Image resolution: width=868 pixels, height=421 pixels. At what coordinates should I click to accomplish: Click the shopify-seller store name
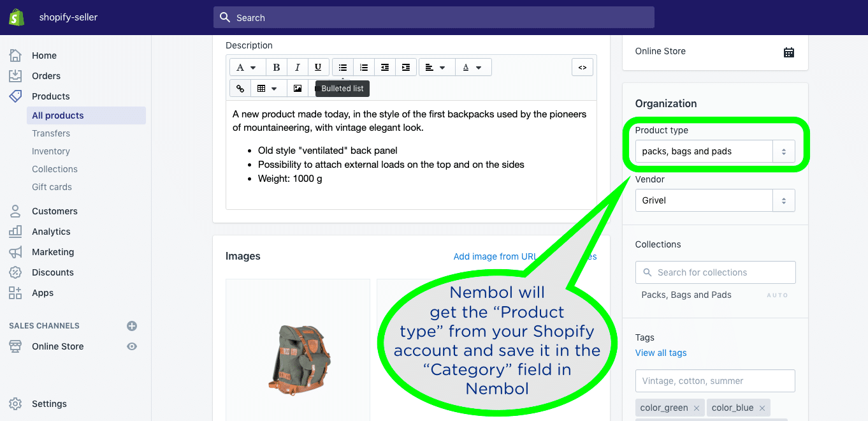pyautogui.click(x=68, y=17)
